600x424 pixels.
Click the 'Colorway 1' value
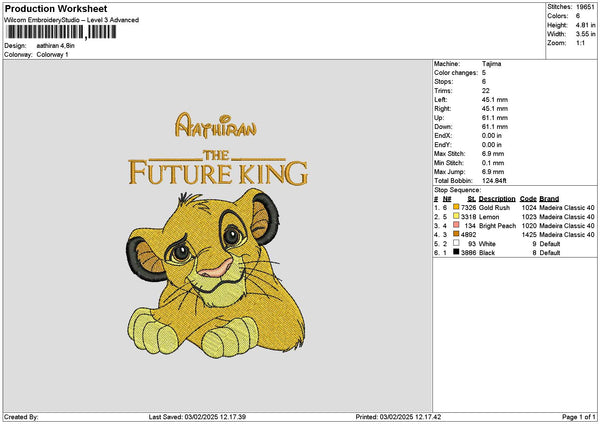tap(52, 55)
